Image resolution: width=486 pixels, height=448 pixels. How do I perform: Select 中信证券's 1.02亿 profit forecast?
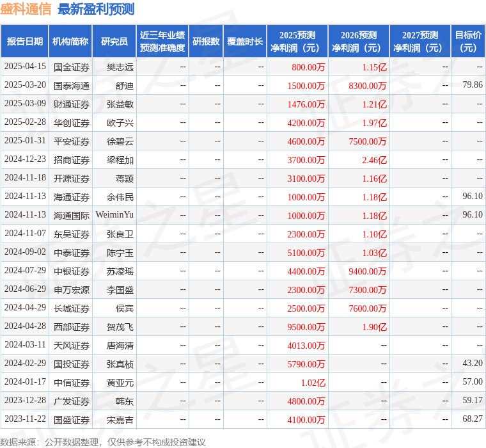313,383
